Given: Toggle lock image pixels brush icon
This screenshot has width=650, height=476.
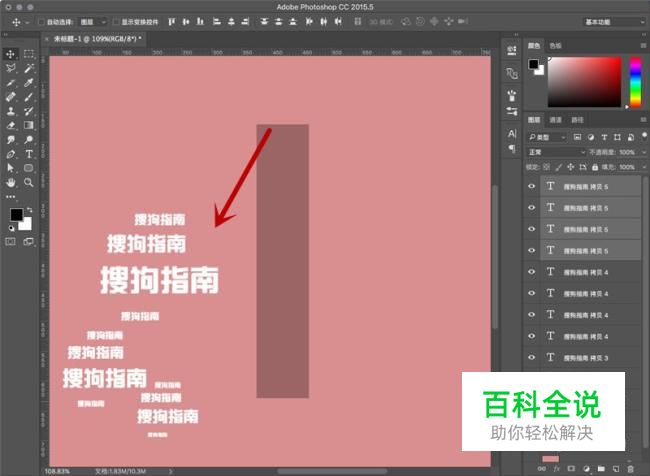Looking at the screenshot, I should pos(558,167).
